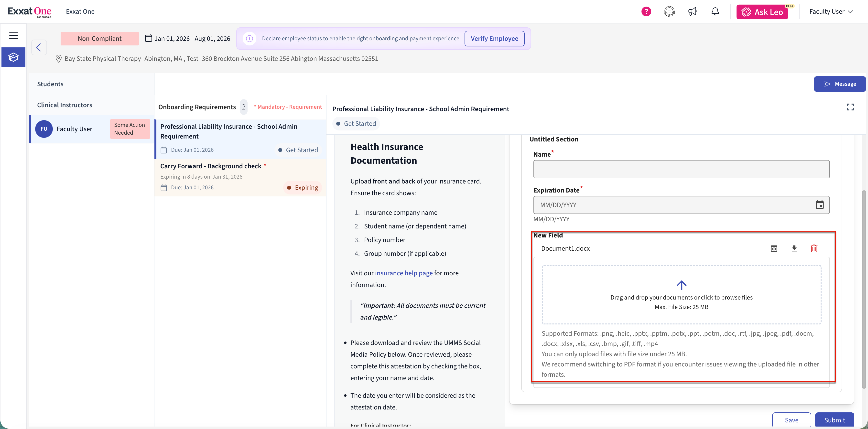Switch to the Students tab

(x=50, y=84)
